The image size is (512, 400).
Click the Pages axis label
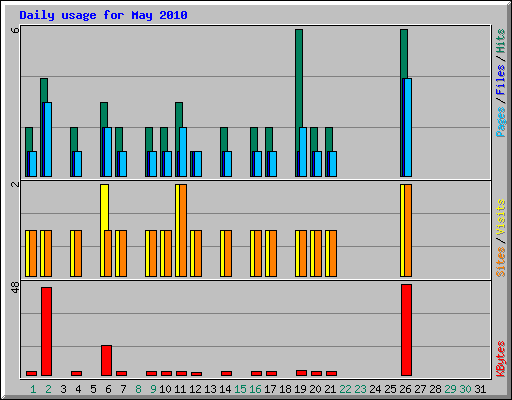(501, 122)
